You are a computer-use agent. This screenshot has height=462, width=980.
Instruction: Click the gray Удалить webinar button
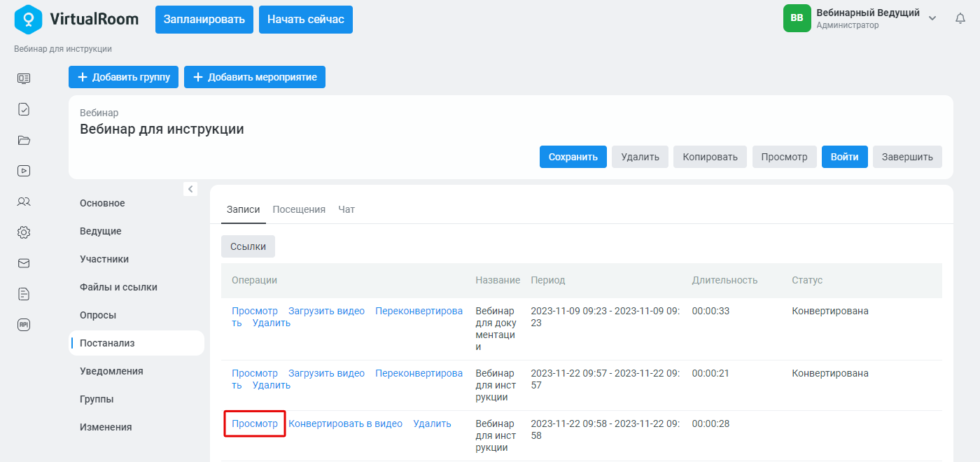(x=640, y=157)
